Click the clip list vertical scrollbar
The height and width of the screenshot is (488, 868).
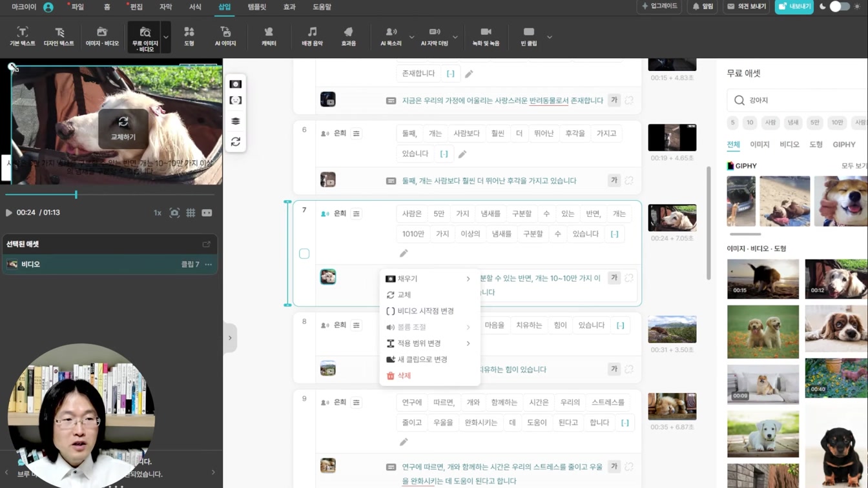(x=708, y=223)
